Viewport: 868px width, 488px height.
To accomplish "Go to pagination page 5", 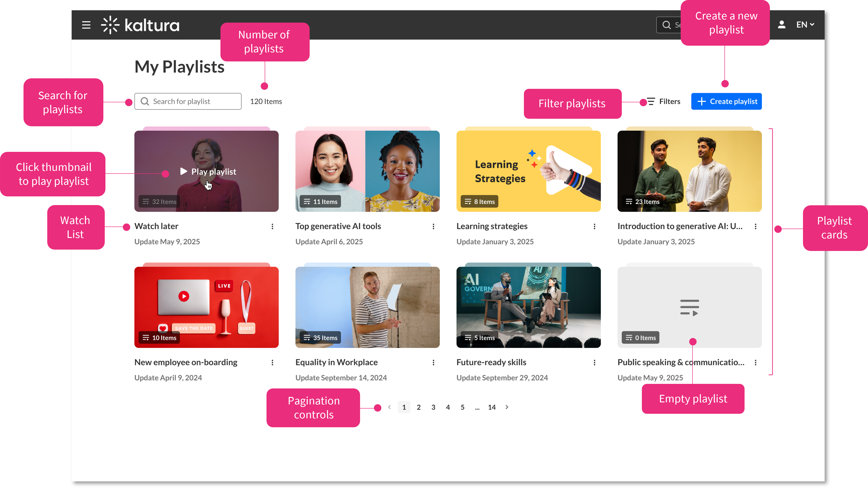I will pos(462,407).
